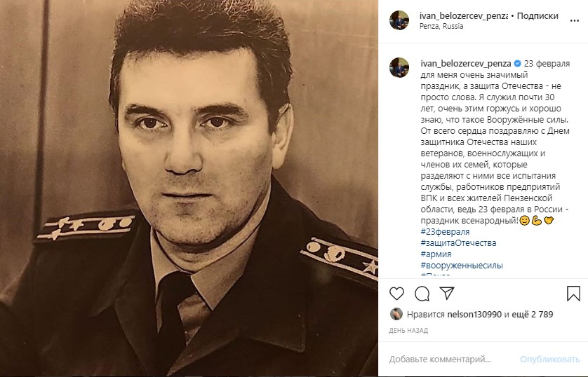Share post using paper plane icon

click(447, 293)
